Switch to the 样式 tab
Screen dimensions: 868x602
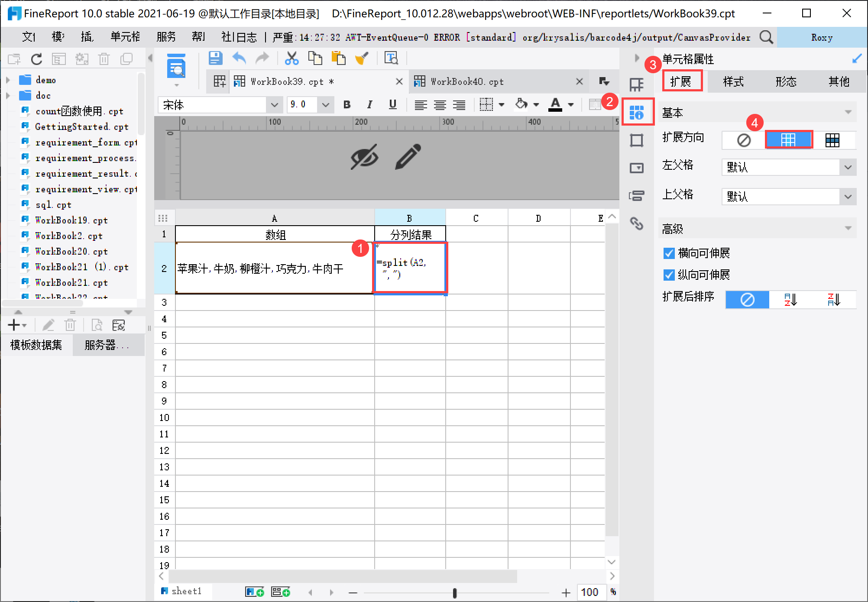[x=733, y=81]
